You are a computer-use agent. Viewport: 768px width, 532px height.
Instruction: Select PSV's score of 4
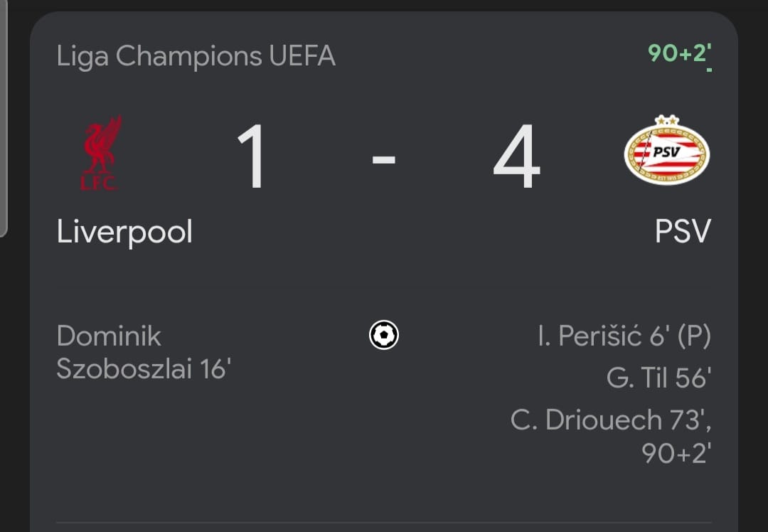point(516,157)
